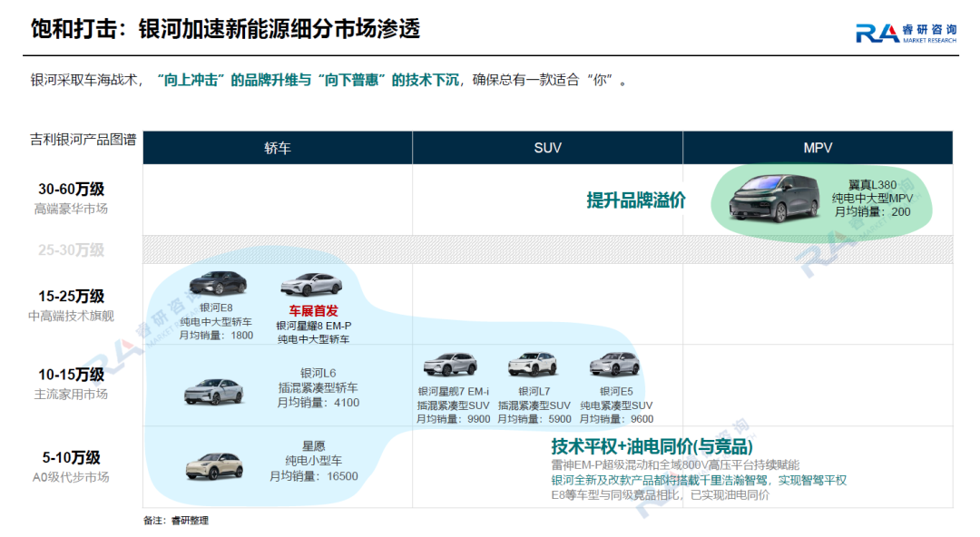Select the 银河星耀8 EM-P car image
The height and width of the screenshot is (537, 980).
click(x=311, y=285)
